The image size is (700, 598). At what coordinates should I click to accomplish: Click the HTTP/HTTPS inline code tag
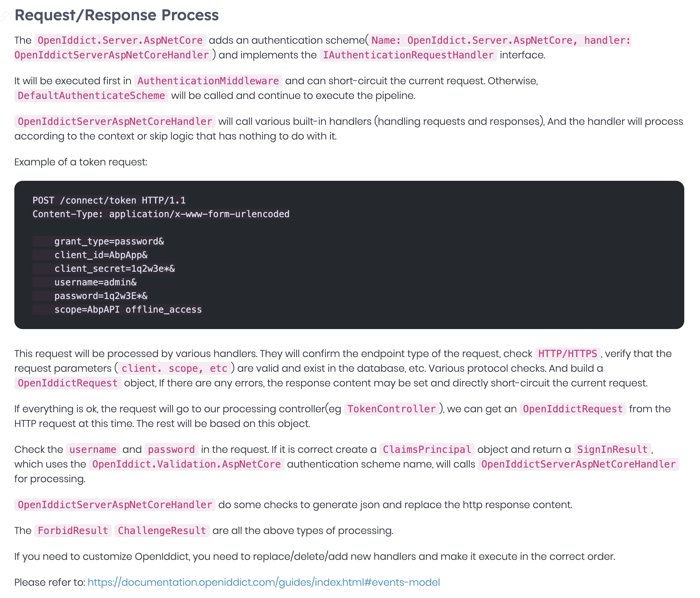pos(567,354)
